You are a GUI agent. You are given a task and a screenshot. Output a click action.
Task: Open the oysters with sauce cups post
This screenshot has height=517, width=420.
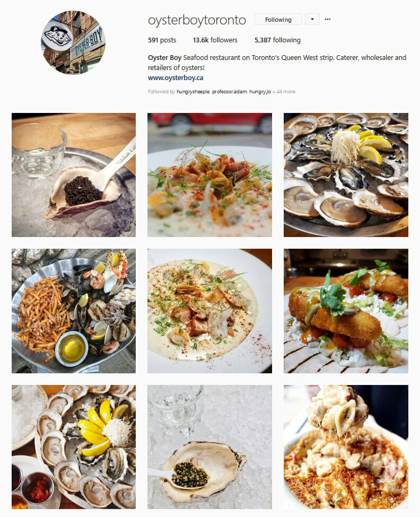click(x=74, y=447)
